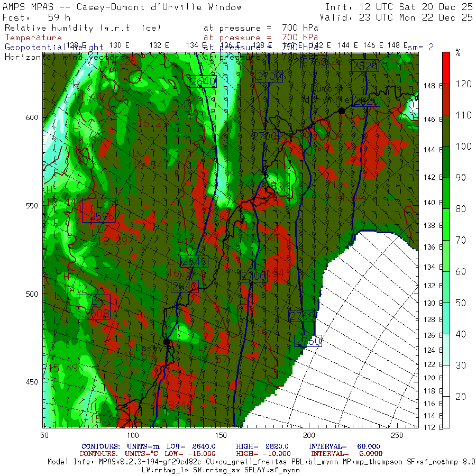
Task: Click the y-axis tick label '550'
Action: 32,206
